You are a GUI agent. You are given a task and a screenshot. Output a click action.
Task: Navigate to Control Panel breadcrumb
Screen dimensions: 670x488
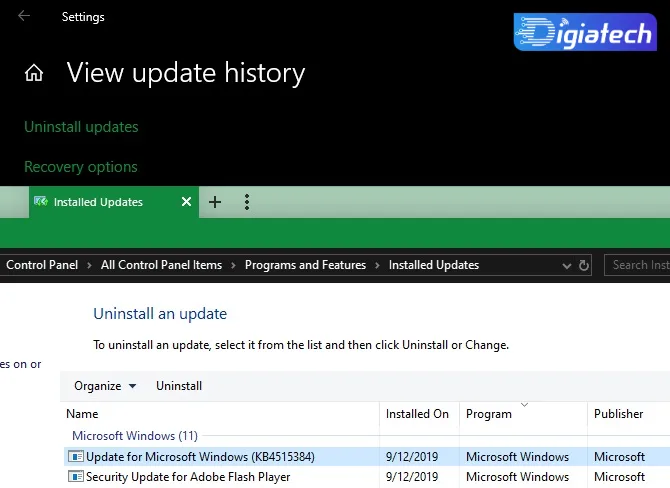(x=42, y=265)
